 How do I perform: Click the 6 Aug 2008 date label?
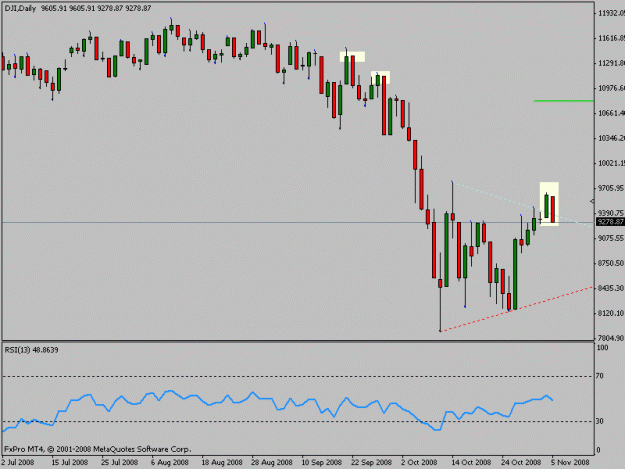[x=170, y=462]
